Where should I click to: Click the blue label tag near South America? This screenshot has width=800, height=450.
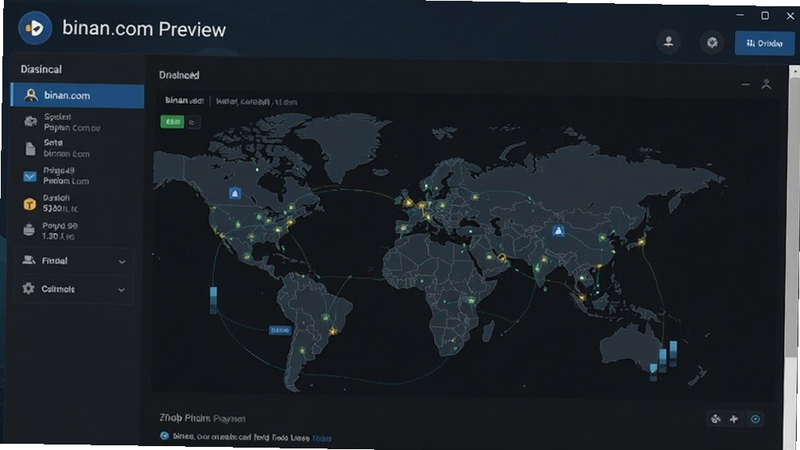[x=280, y=331]
